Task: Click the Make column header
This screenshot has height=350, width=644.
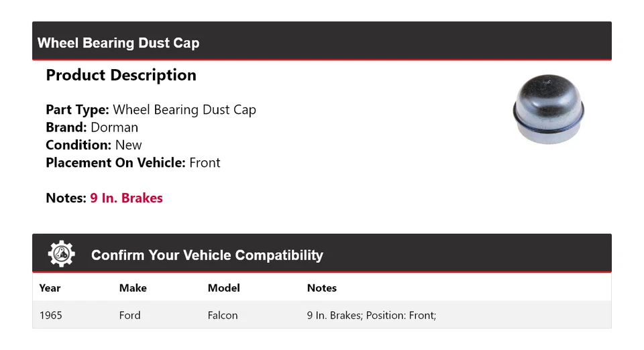Action: coord(133,288)
